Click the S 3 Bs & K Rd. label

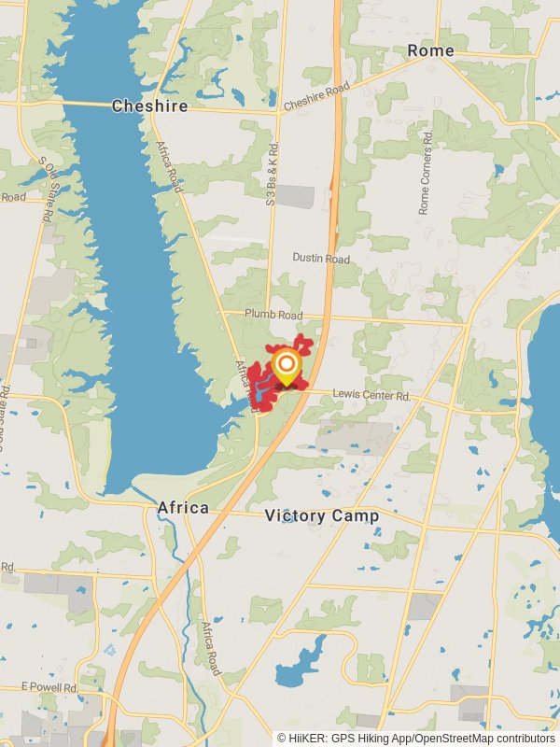[272, 175]
